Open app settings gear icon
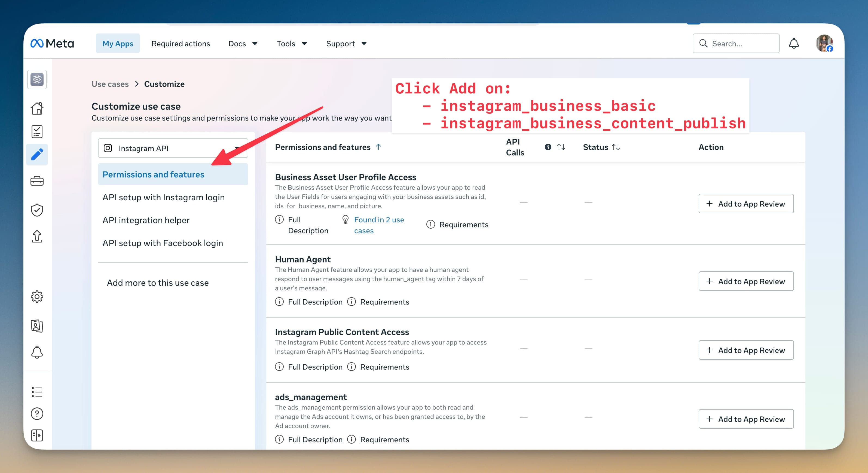This screenshot has width=868, height=473. (37, 296)
